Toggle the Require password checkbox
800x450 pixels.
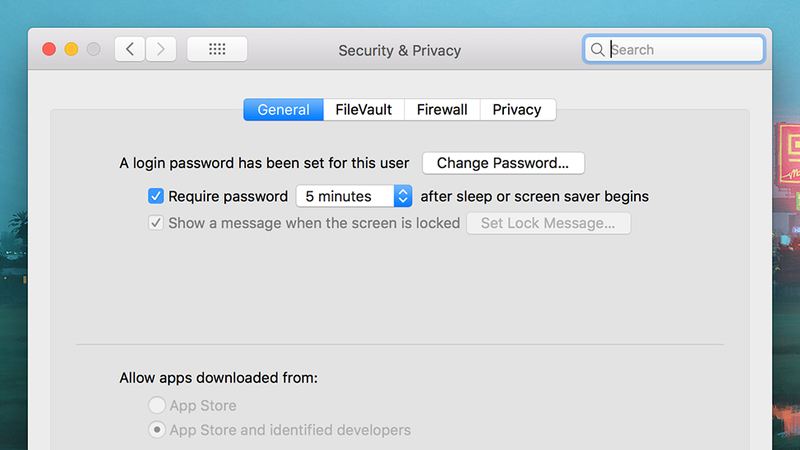(x=156, y=196)
